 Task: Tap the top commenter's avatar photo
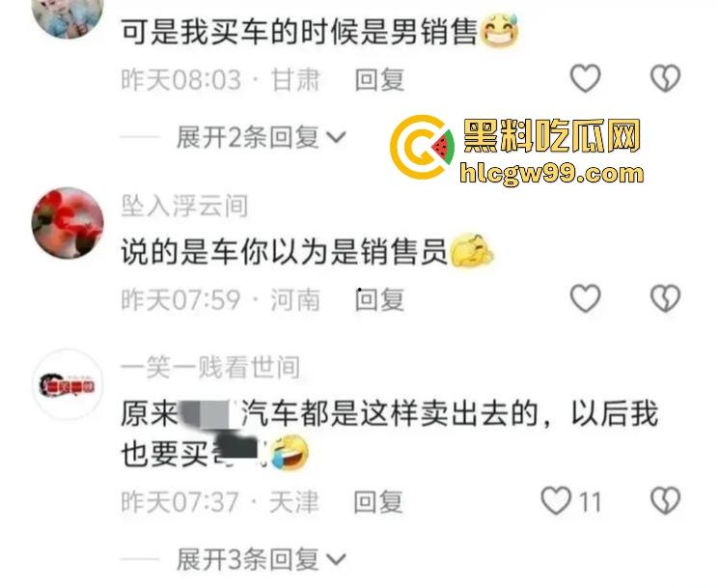coord(68,16)
